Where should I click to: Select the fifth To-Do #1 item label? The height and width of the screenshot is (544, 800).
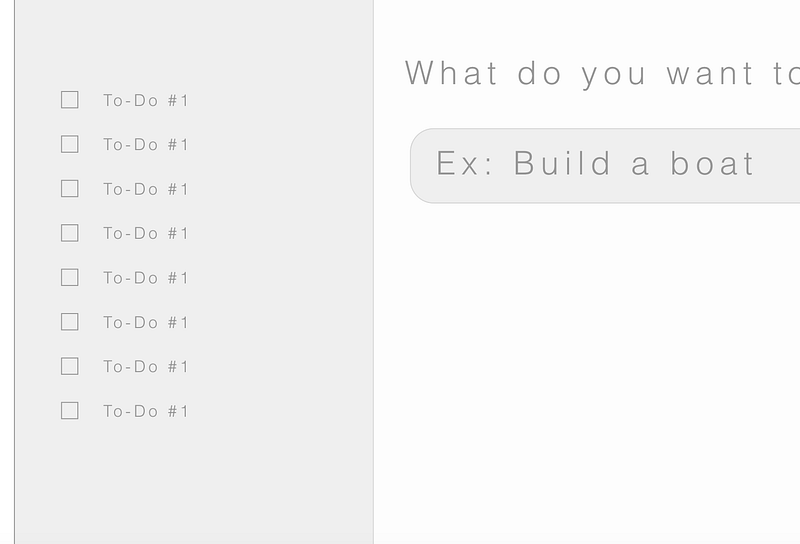tap(146, 278)
